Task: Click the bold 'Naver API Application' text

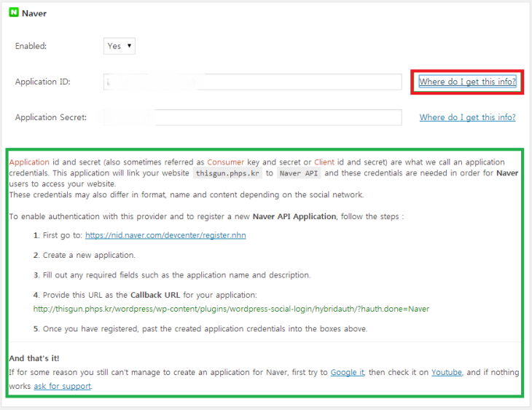Action: [x=294, y=216]
